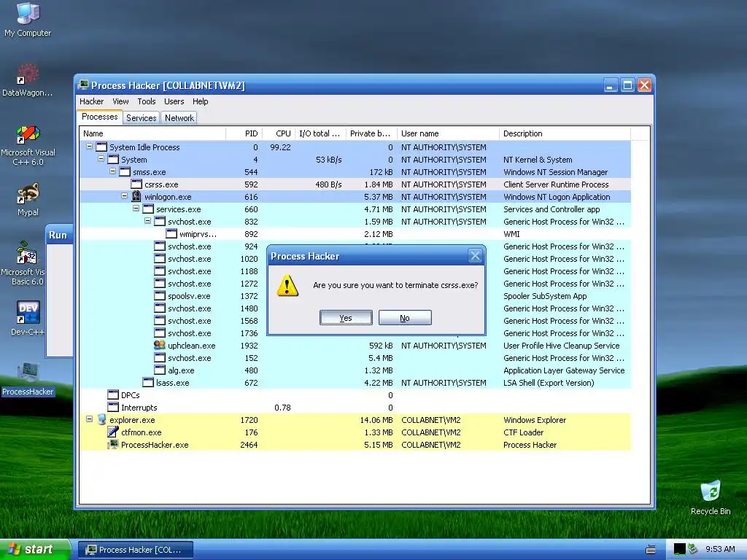747x560 pixels.
Task: Sort by the User name column header
Action: [448, 133]
